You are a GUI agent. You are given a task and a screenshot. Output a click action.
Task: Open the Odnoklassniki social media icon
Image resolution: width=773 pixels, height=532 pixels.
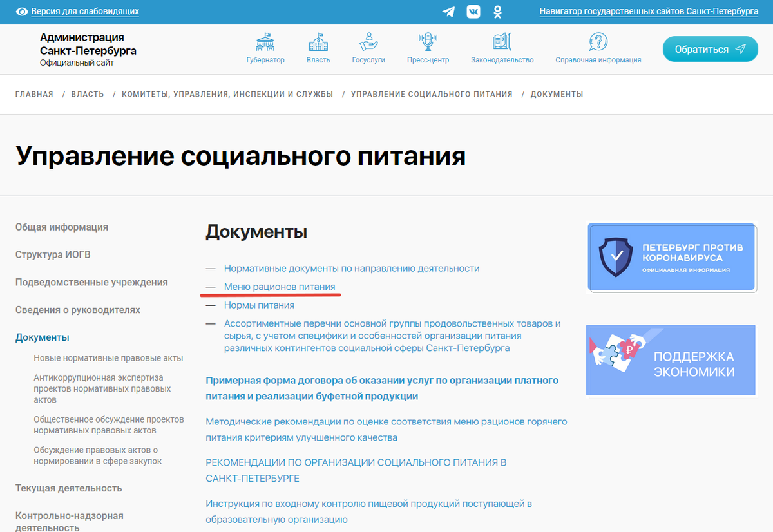[x=497, y=11]
